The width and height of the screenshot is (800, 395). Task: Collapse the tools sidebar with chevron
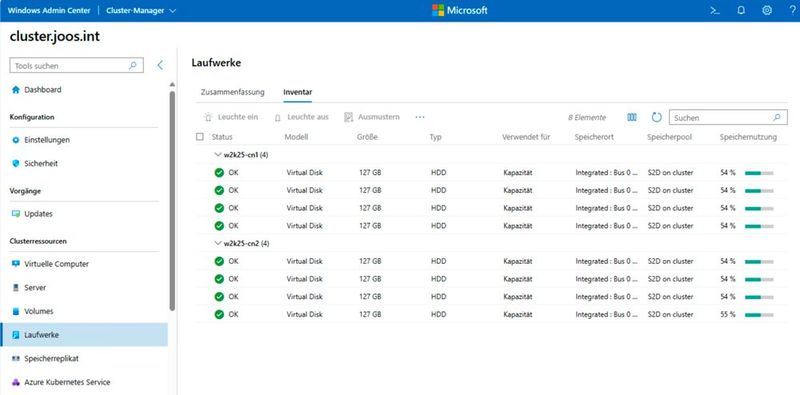[160, 65]
